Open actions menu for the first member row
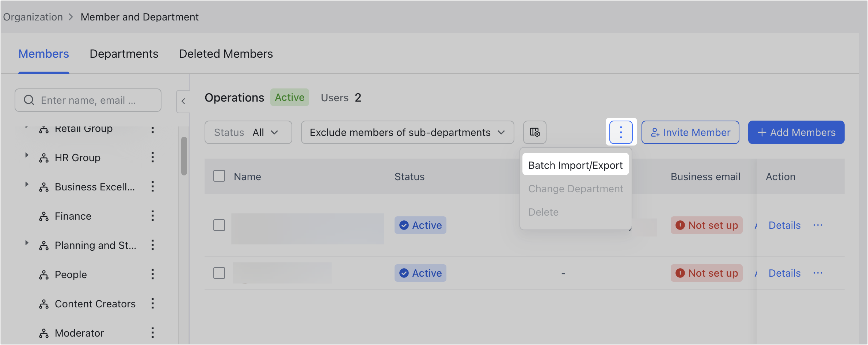 818,225
